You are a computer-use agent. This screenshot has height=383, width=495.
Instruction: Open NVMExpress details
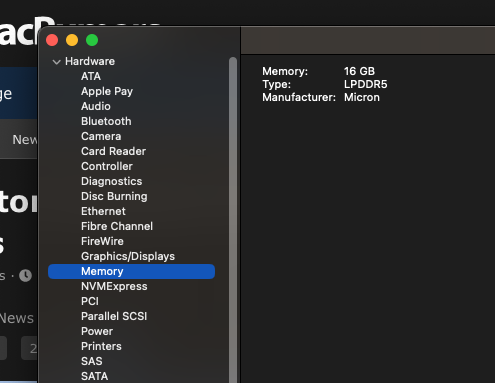pyautogui.click(x=114, y=286)
